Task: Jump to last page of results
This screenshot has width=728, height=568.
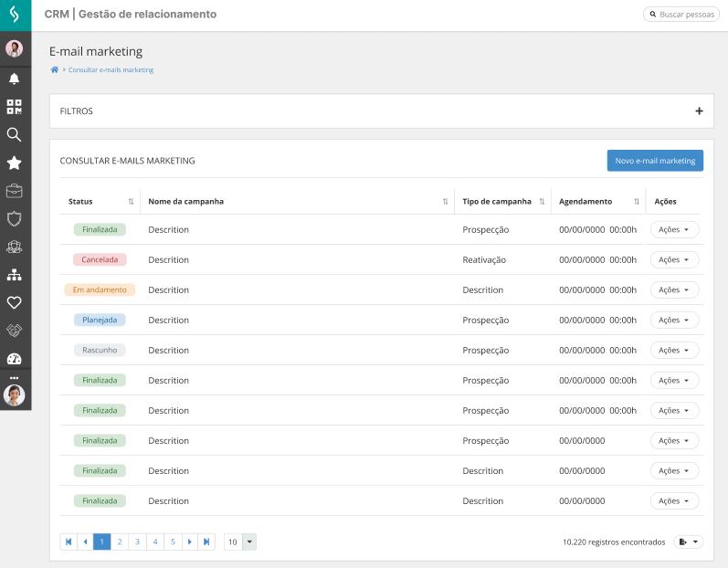Action: (x=207, y=542)
